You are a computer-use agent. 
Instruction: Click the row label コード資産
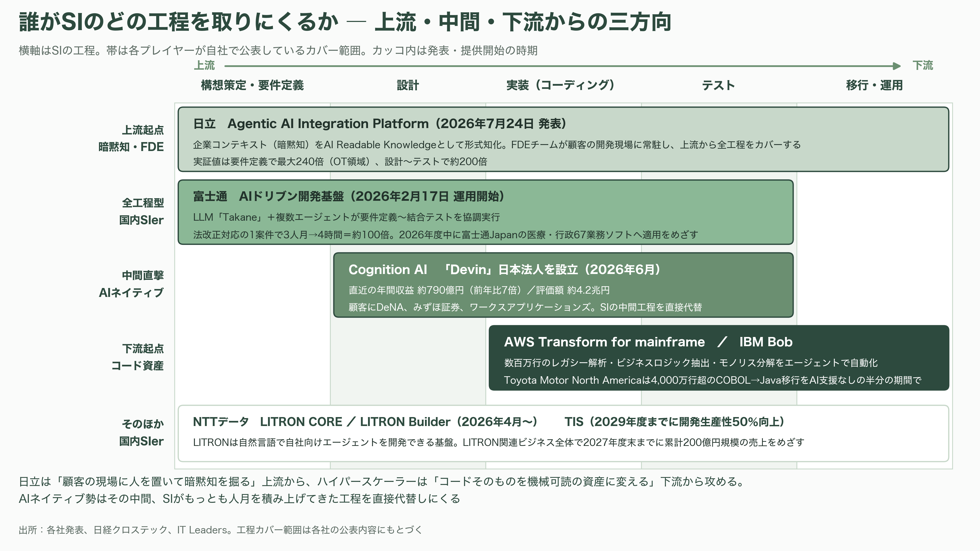tap(137, 366)
